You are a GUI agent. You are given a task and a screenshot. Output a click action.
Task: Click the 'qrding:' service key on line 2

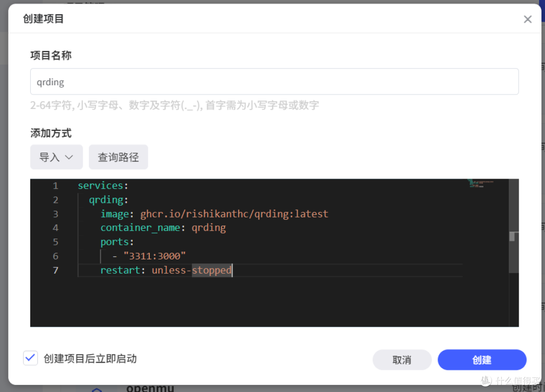pos(108,200)
